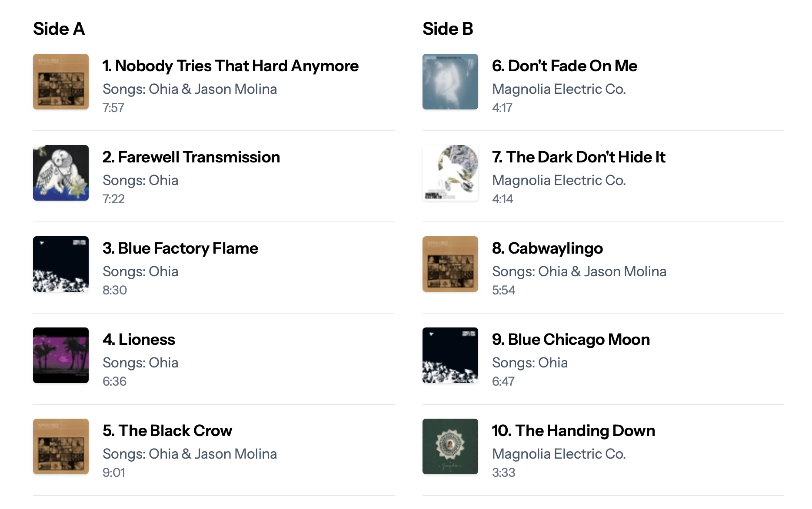Screen dimensions: 812x509
Task: Open track title Nobody Tries That Hard Anymore
Action: (x=230, y=66)
